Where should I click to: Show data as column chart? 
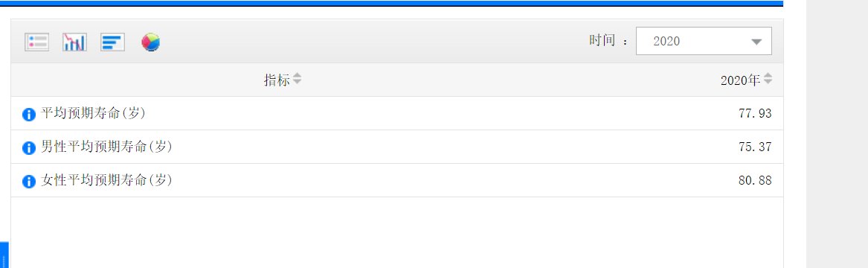pyautogui.click(x=74, y=42)
